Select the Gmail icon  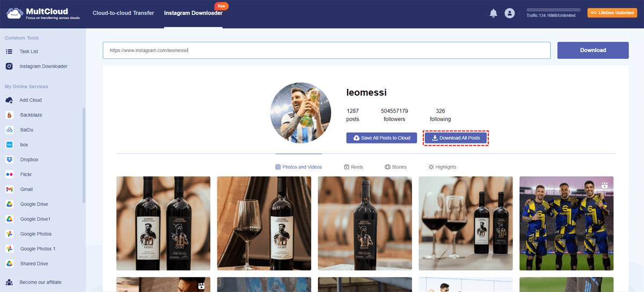[x=9, y=189]
